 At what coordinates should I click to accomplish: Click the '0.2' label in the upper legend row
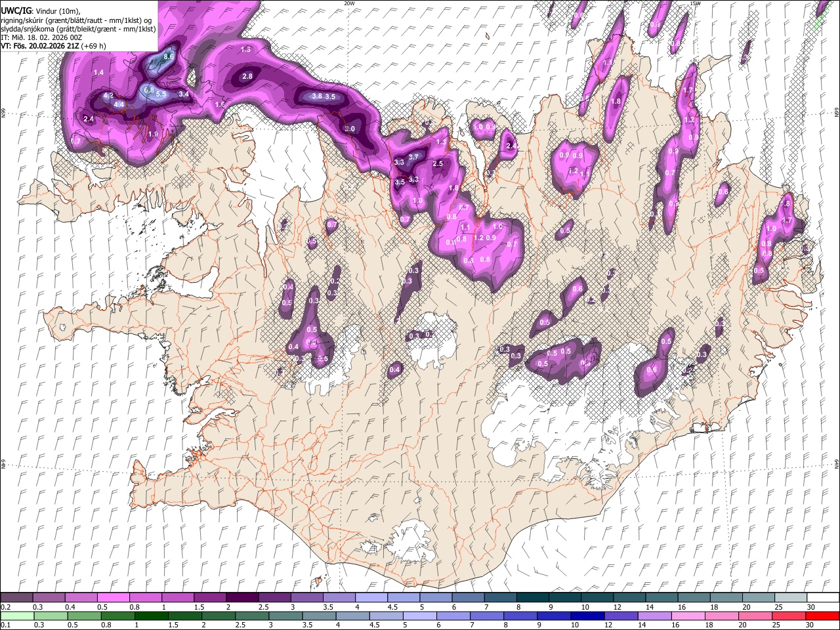(x=5, y=607)
